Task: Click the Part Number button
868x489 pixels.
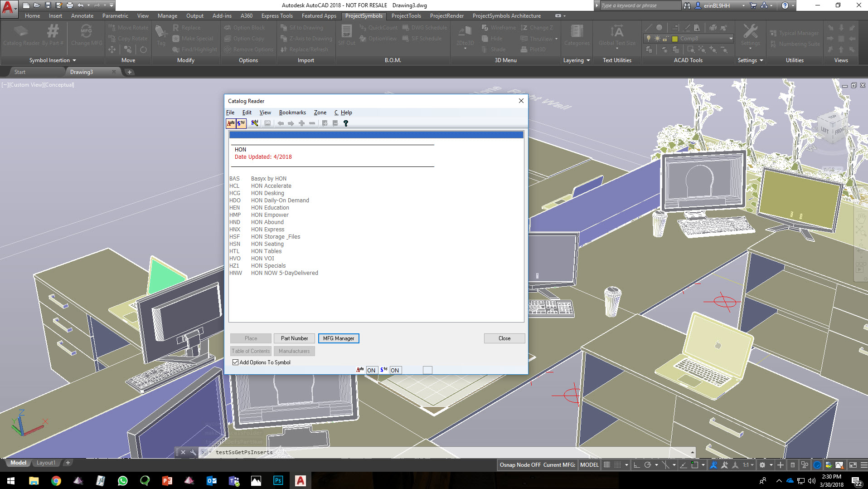Action: (x=294, y=338)
